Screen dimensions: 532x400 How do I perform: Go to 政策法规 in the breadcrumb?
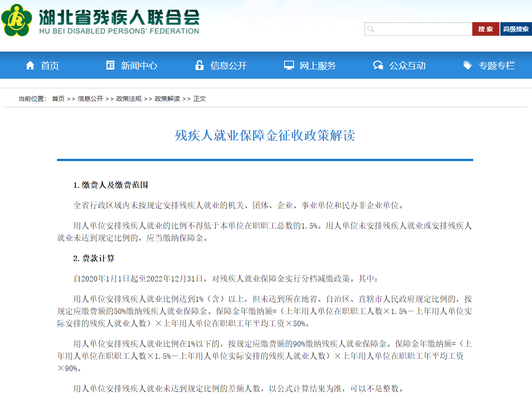(129, 99)
